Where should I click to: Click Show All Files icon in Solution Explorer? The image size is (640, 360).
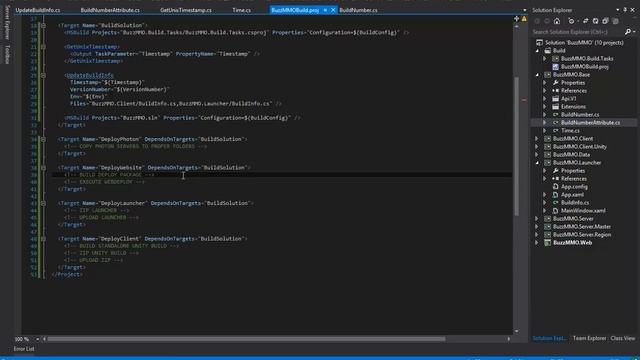tap(616, 21)
